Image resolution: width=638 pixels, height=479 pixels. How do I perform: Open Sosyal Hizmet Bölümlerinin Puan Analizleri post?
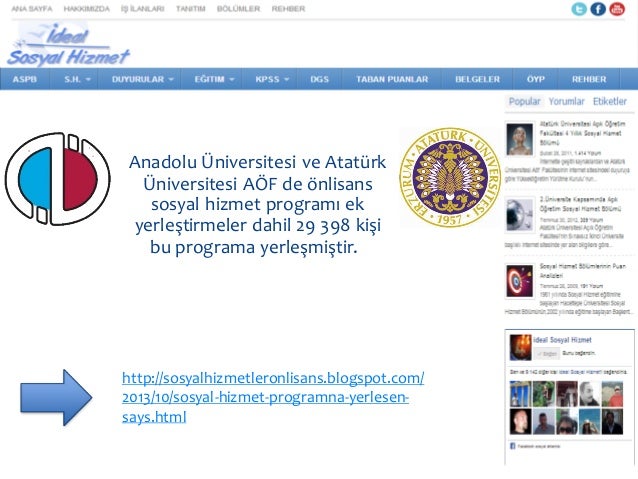(x=583, y=271)
